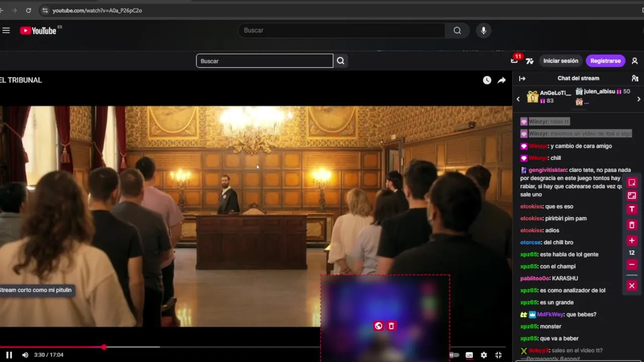Click username gengivitisklan in chat
The image size is (644, 362).
pyautogui.click(x=547, y=170)
